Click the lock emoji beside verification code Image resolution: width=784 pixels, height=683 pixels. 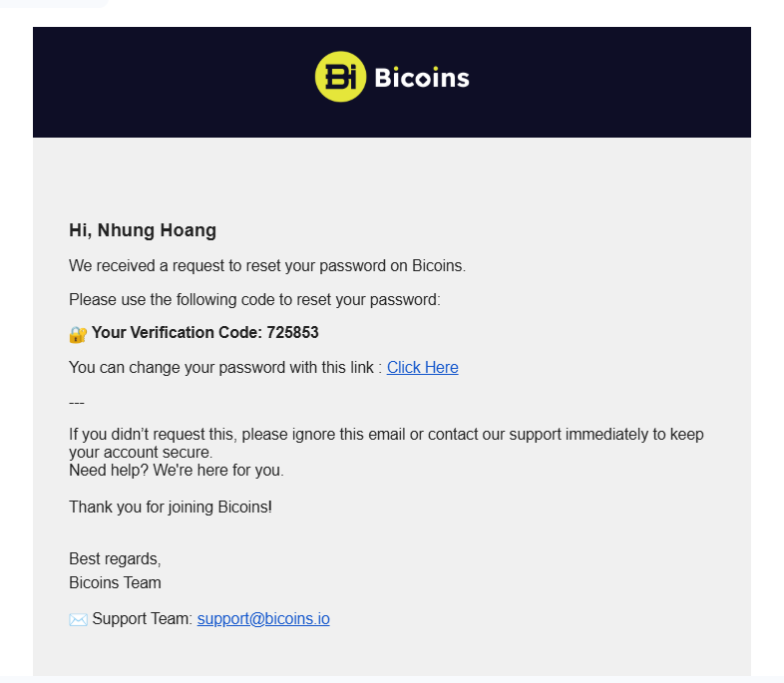(x=78, y=334)
